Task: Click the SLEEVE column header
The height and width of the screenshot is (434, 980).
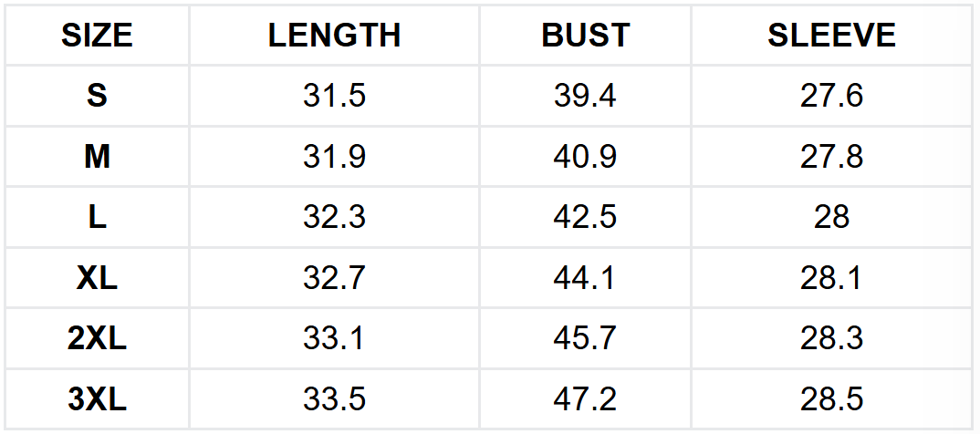Action: (x=831, y=36)
